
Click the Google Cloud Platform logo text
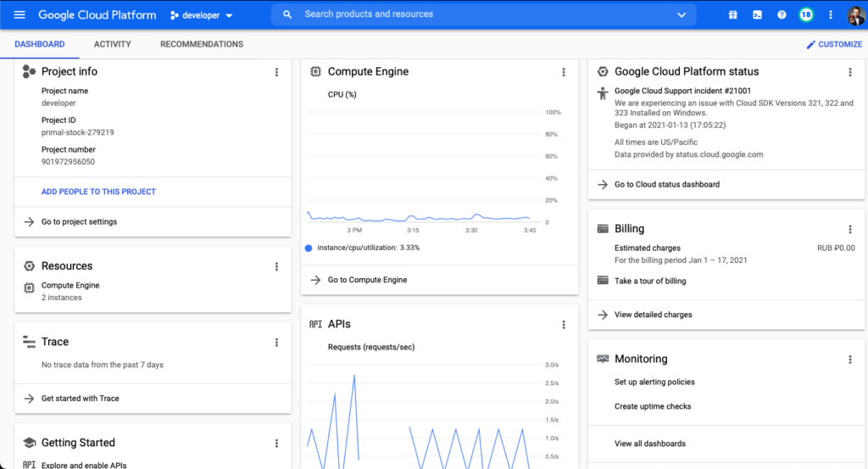[97, 15]
